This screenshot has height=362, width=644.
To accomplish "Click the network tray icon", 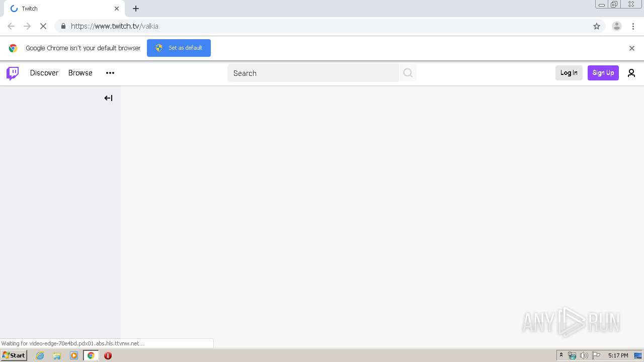I will point(572,355).
